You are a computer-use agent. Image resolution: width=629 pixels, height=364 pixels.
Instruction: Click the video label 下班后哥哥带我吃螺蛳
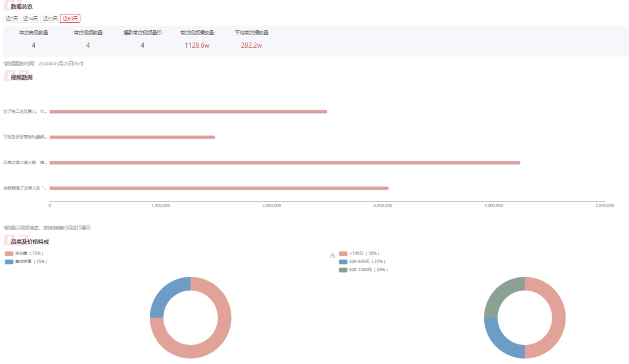25,137
